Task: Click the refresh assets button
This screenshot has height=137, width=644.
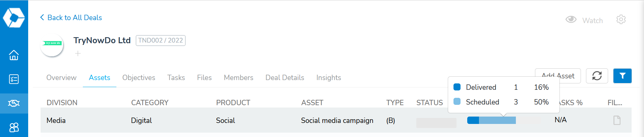Action: 597,76
